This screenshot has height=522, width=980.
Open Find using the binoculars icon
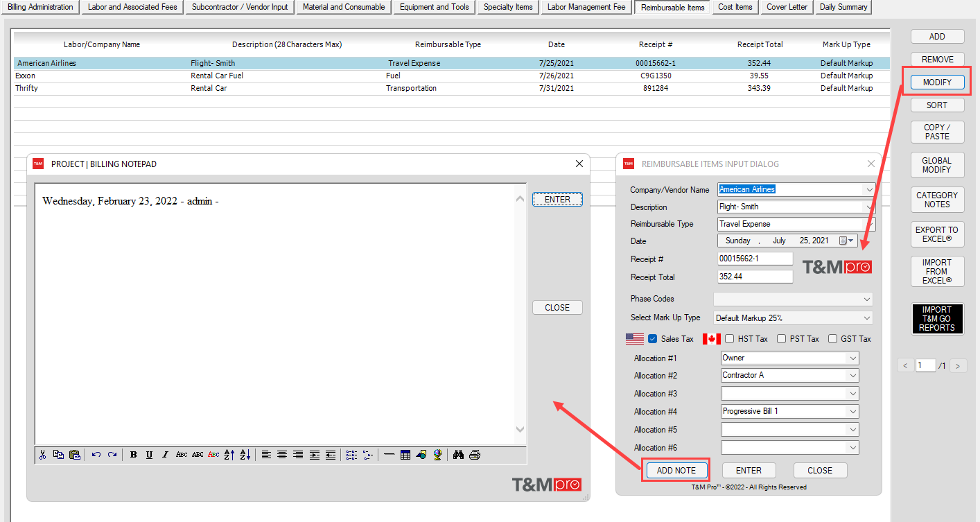click(x=458, y=455)
